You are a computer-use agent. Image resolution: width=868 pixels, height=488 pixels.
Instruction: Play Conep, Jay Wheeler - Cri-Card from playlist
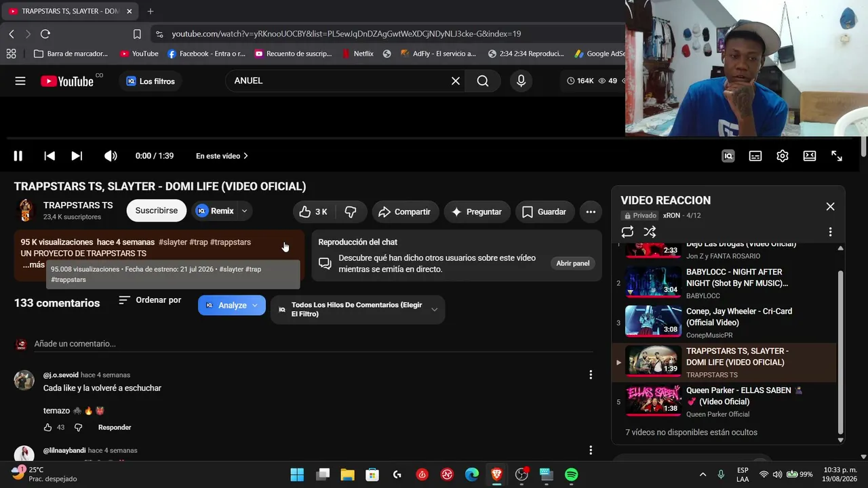pyautogui.click(x=725, y=322)
